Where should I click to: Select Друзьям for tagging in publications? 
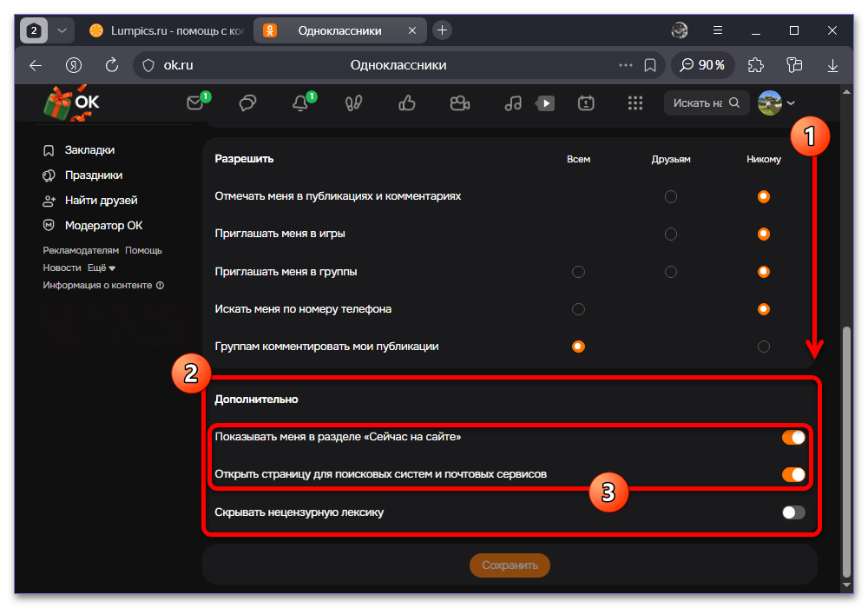(670, 196)
